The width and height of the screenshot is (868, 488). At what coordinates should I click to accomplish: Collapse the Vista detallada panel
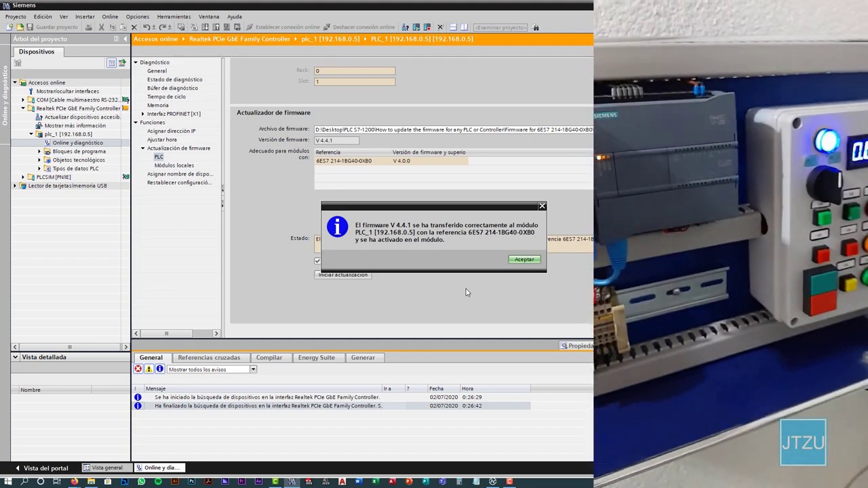[16, 357]
